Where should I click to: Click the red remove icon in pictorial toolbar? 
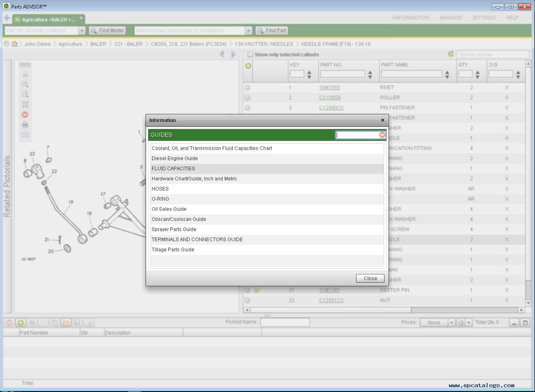[x=25, y=115]
